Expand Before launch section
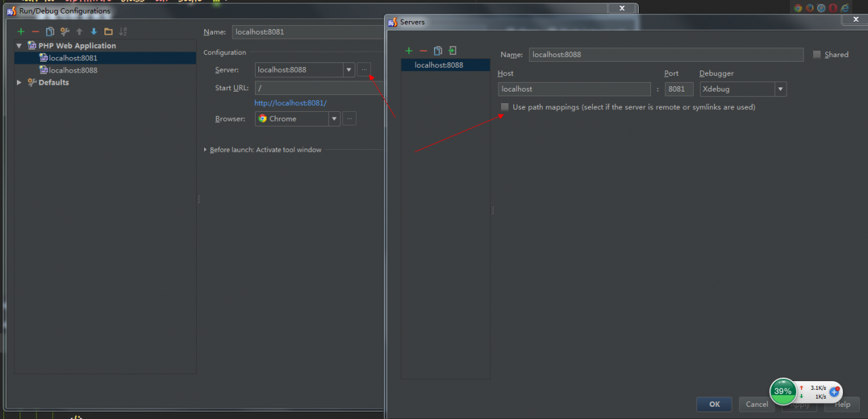868x419 pixels. [x=205, y=150]
